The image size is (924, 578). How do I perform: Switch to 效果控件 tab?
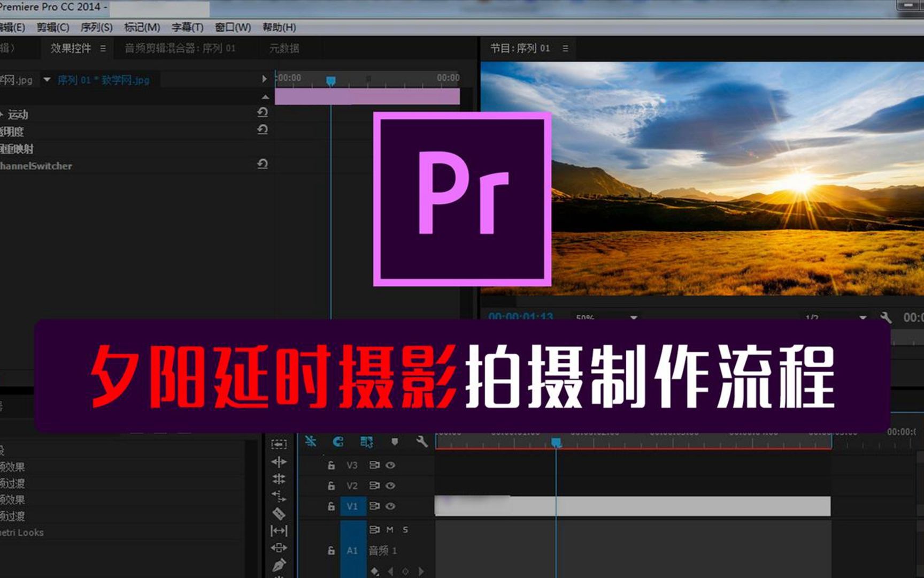(x=71, y=48)
